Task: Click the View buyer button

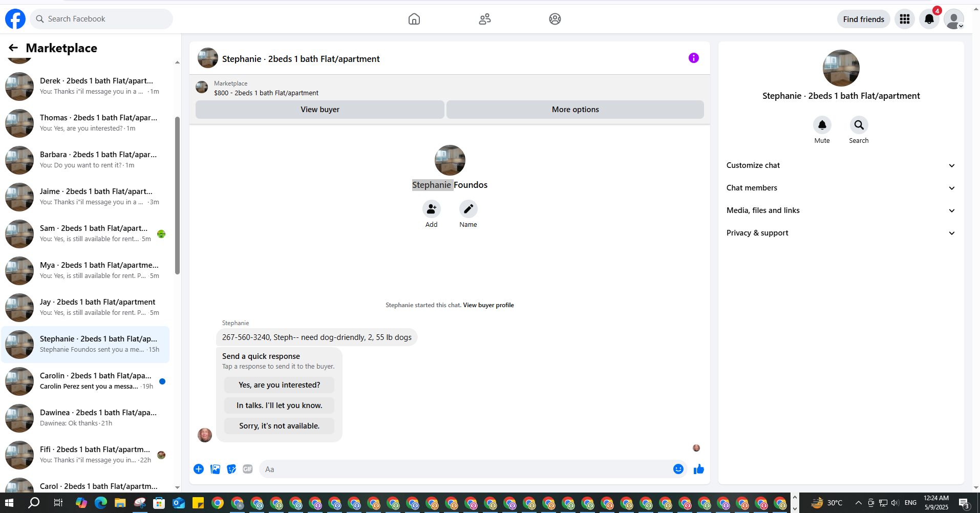Action: coord(320,110)
